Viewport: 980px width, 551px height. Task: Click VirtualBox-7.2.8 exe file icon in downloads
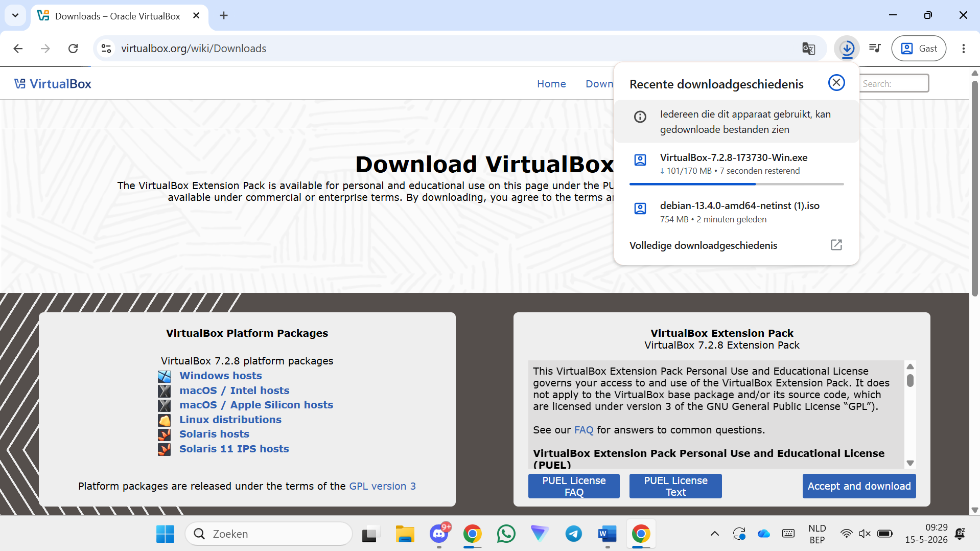[640, 160]
